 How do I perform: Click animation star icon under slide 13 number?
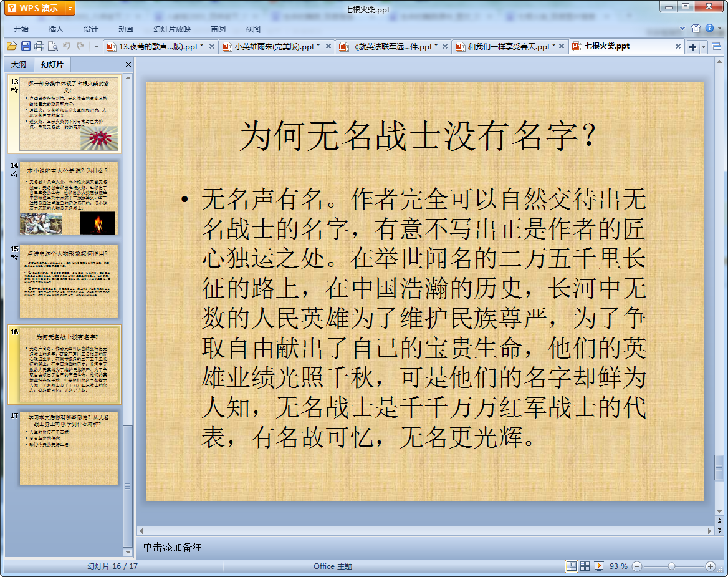click(x=14, y=90)
